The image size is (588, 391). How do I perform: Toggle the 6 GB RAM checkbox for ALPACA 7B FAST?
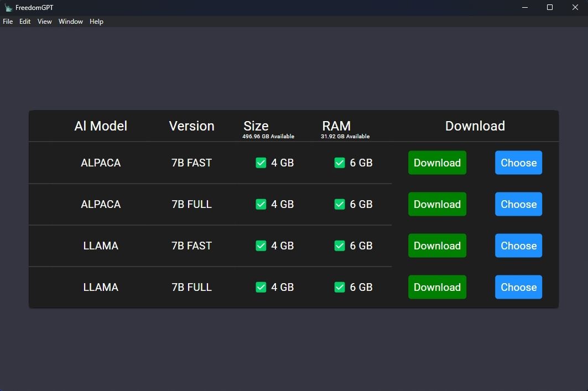(340, 163)
